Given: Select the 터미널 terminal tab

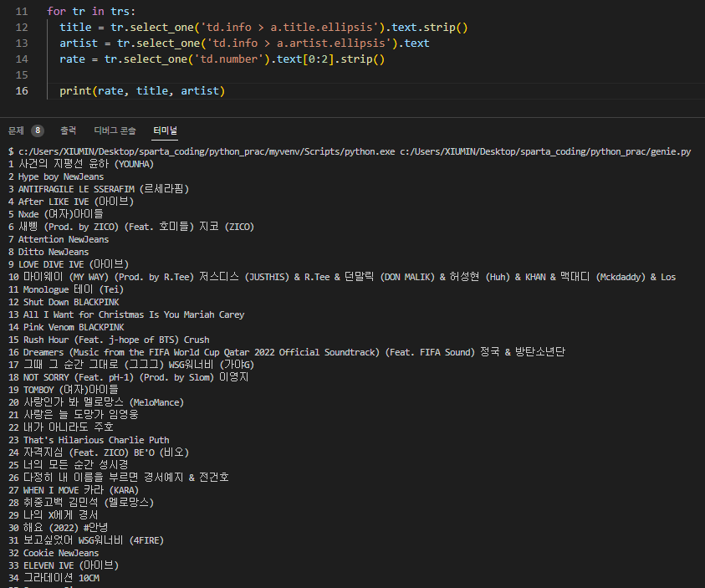Looking at the screenshot, I should (x=165, y=130).
